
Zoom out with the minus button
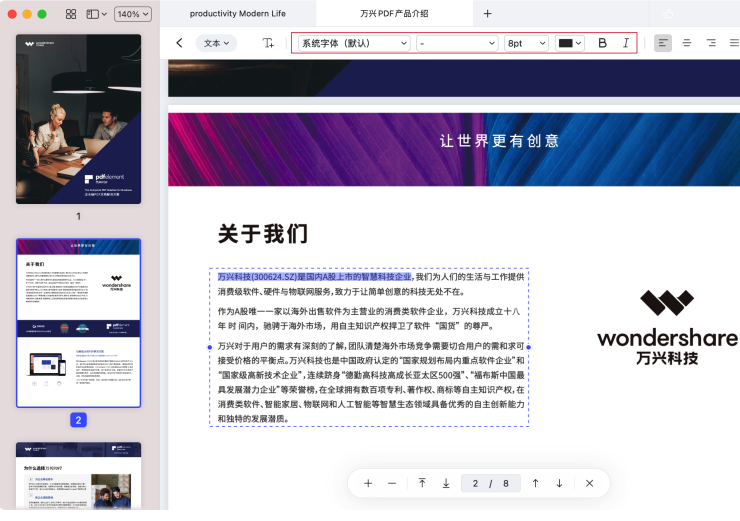[392, 483]
